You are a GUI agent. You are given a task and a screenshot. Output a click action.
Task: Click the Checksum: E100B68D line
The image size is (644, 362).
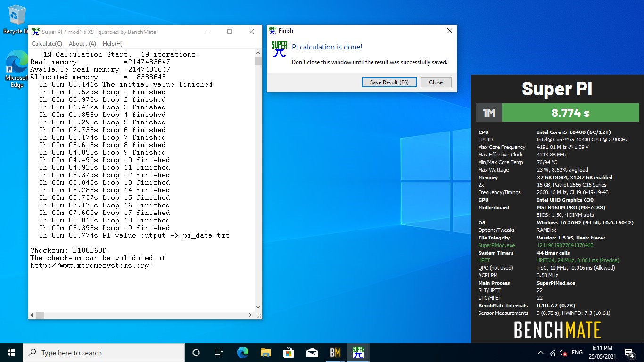pyautogui.click(x=68, y=250)
